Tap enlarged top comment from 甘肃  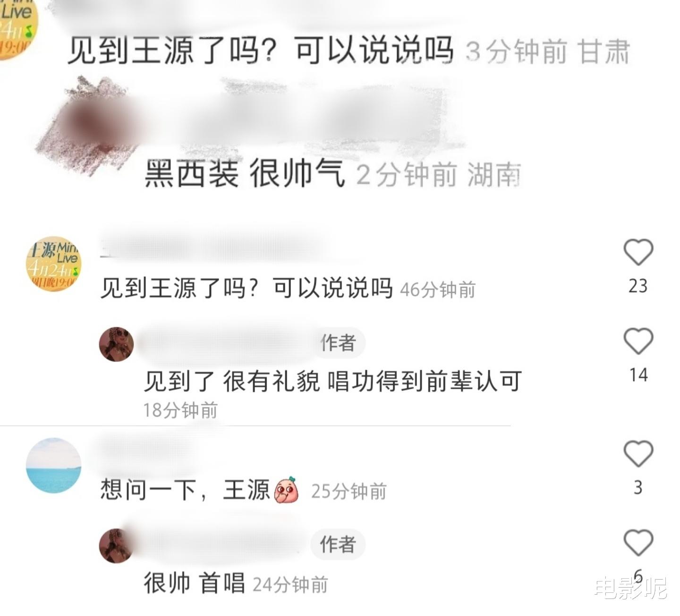[x=260, y=50]
